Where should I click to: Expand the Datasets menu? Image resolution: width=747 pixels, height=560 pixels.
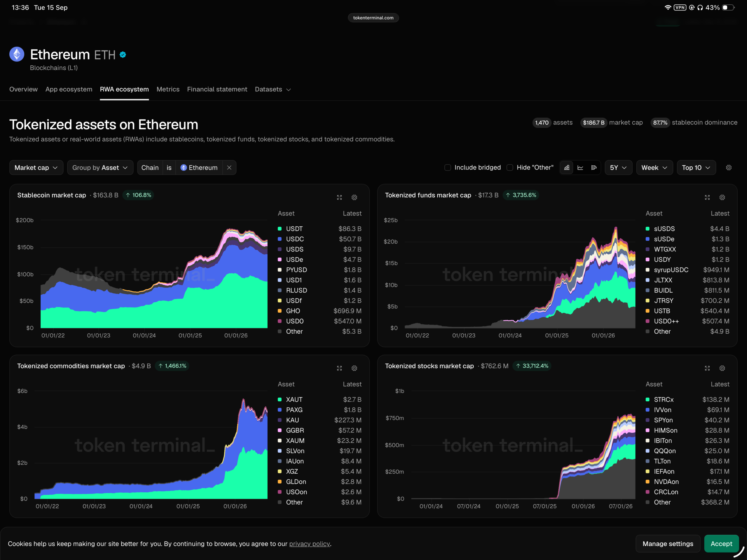(273, 90)
